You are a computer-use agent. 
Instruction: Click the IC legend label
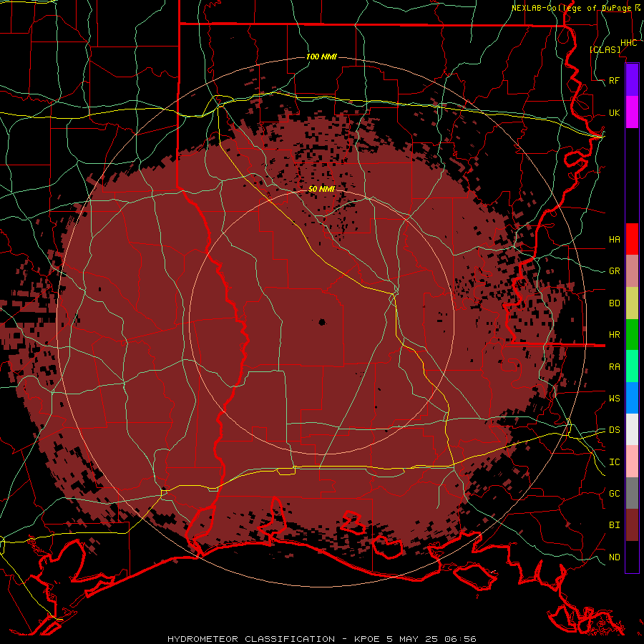[615, 462]
